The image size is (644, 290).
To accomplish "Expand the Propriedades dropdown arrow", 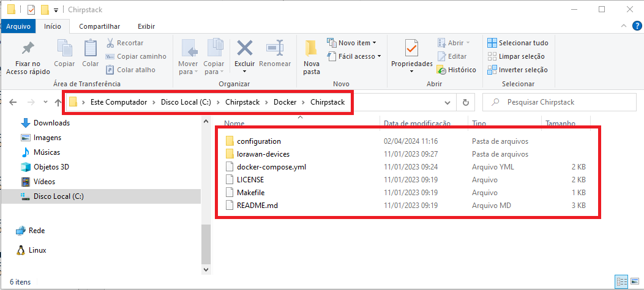I will [x=411, y=72].
